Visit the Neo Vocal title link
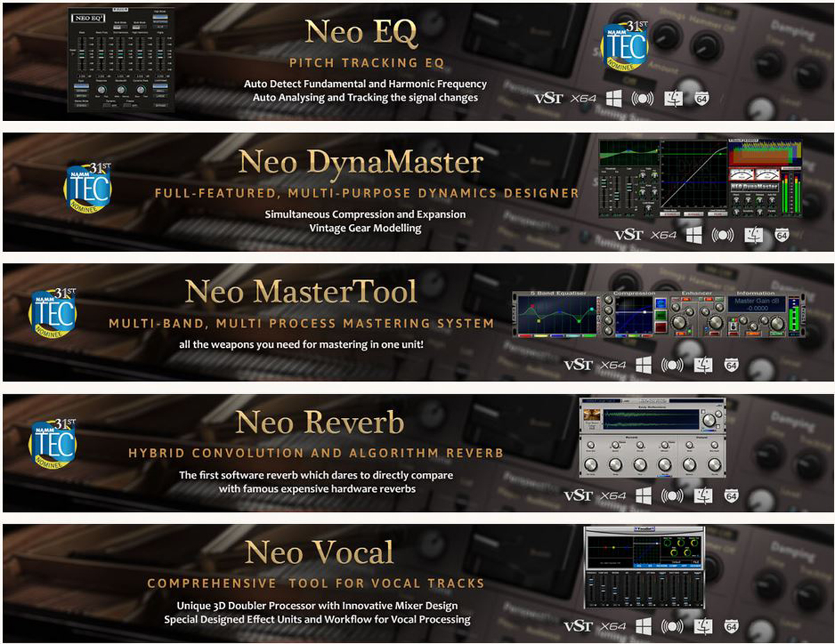This screenshot has width=835, height=644. [319, 554]
